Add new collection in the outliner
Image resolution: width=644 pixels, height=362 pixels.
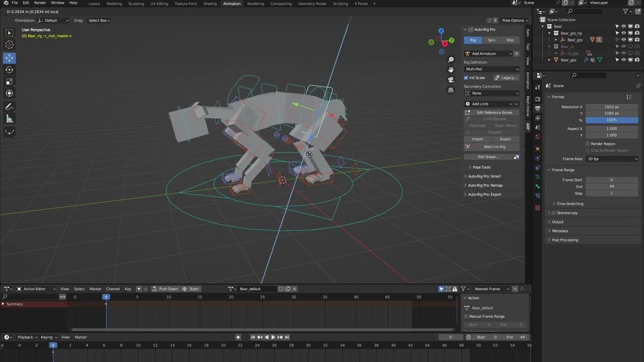638,11
